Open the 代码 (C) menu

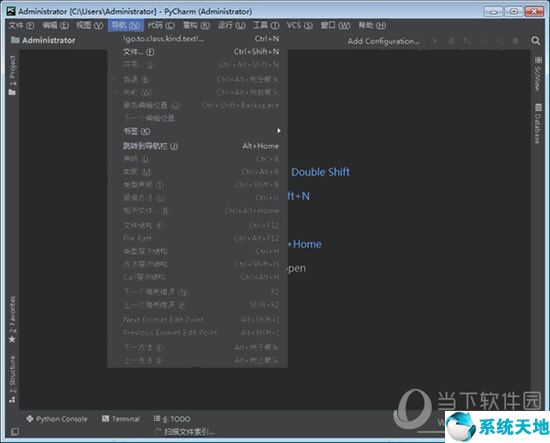point(161,25)
